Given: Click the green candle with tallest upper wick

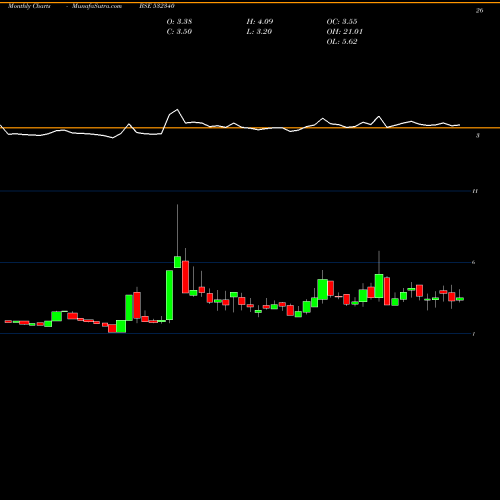Looking at the screenshot, I should click(x=177, y=262).
